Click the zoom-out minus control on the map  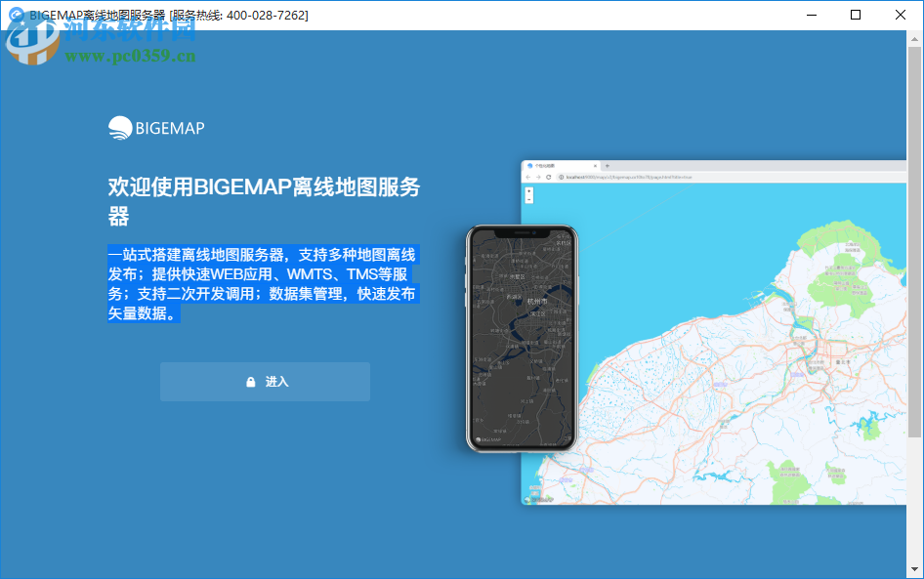[528, 199]
